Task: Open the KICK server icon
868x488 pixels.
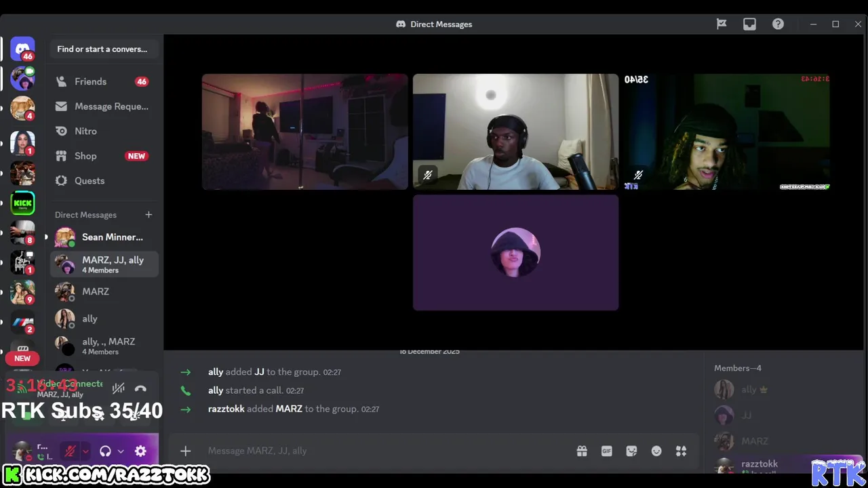Action: click(22, 203)
